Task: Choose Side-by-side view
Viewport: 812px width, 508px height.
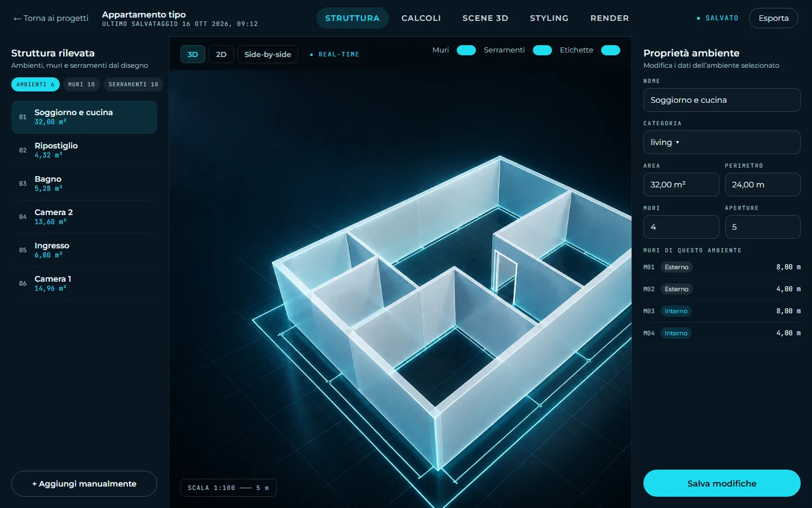Action: pos(268,54)
